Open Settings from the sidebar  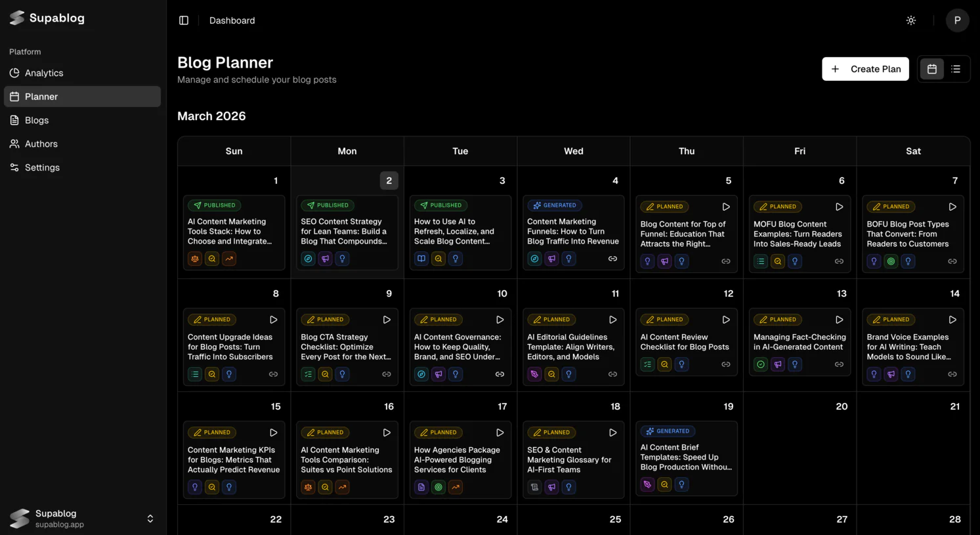[43, 167]
